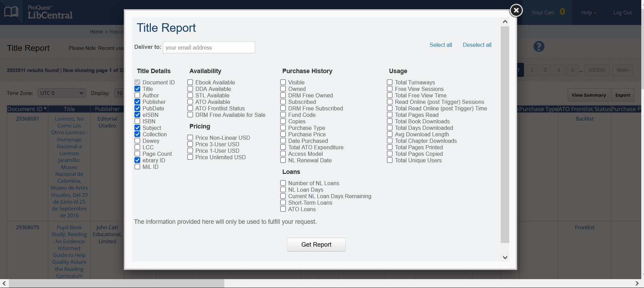Click the Select all link
This screenshot has height=288, width=644.
[441, 45]
